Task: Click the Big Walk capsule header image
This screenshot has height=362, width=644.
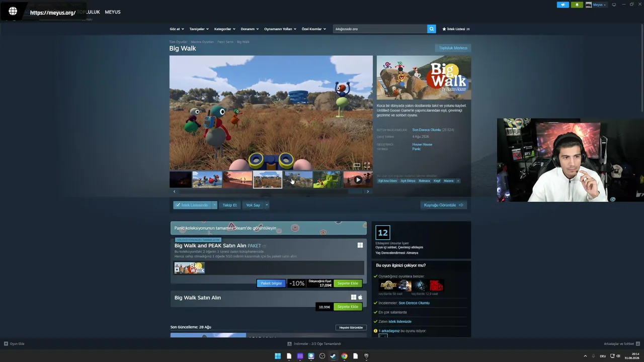Action: click(x=424, y=77)
